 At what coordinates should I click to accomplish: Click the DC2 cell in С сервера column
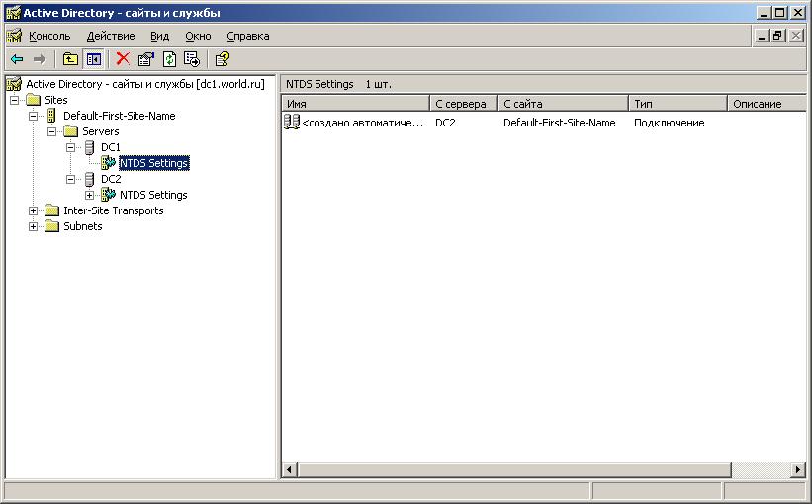point(445,123)
